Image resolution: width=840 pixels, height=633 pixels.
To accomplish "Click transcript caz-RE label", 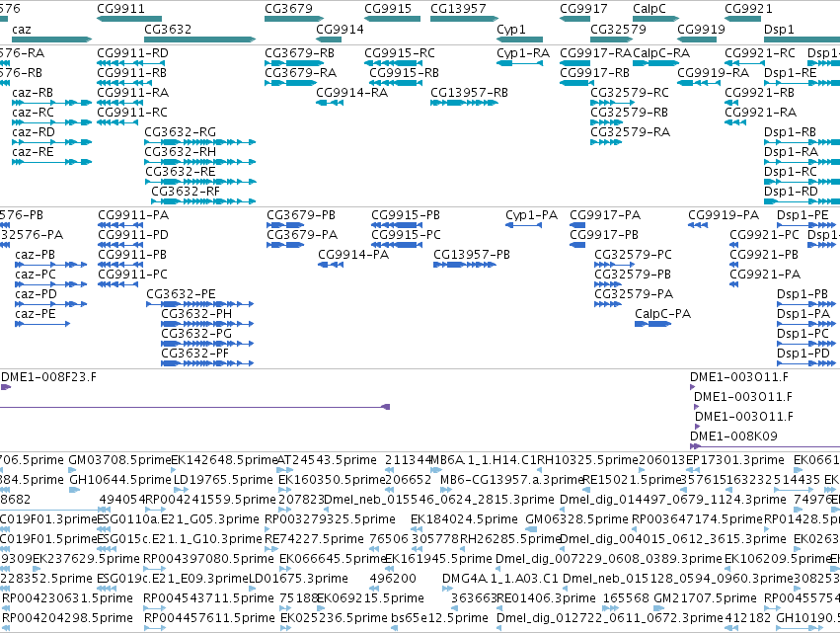I will coord(33,152).
